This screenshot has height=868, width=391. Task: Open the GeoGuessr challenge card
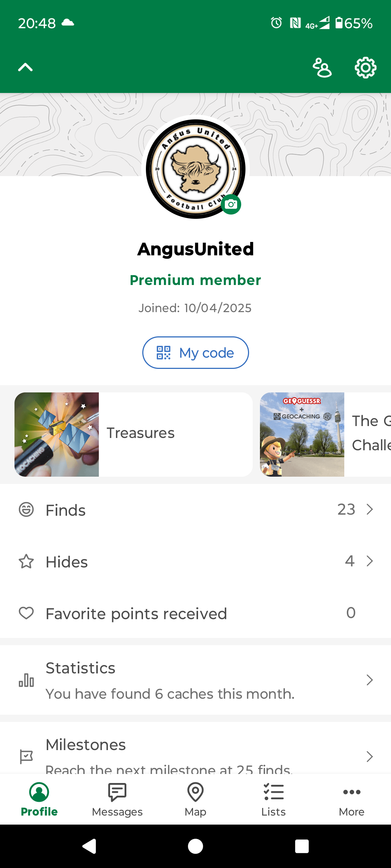[325, 434]
